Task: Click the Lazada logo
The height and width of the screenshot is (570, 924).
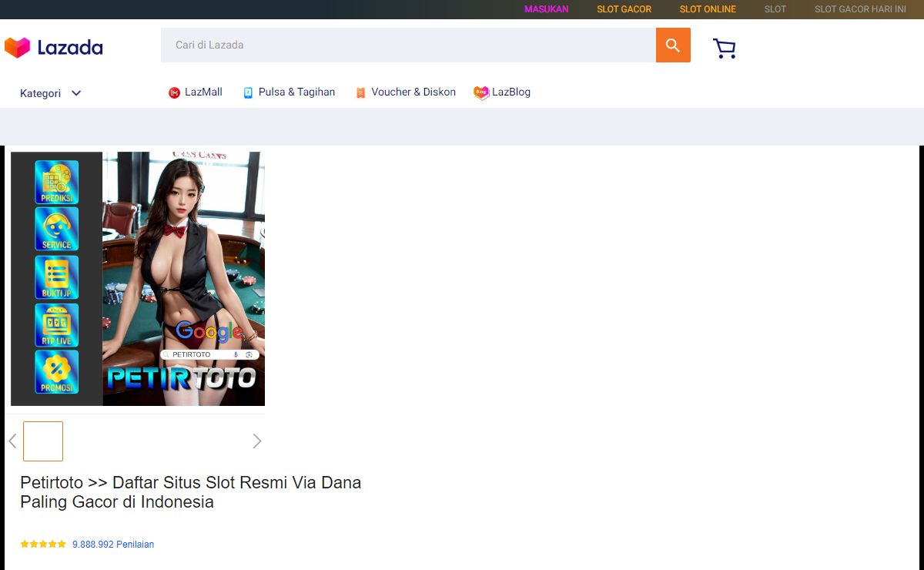Action: pos(53,48)
